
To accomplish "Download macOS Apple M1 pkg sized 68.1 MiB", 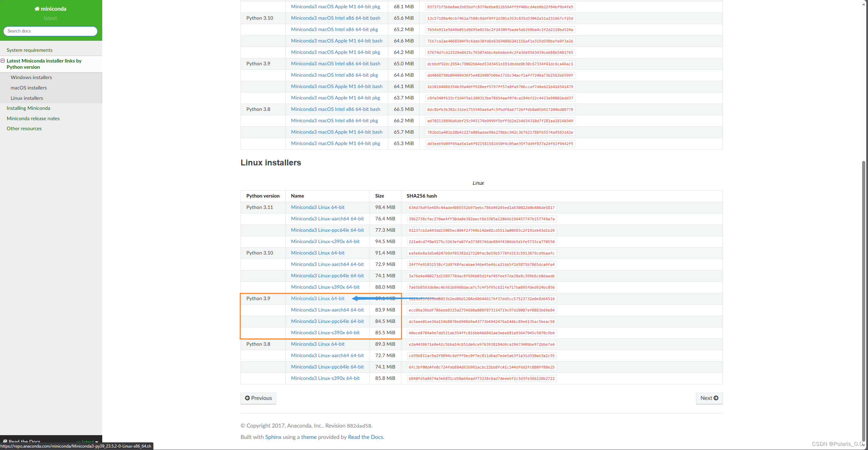I will (335, 7).
